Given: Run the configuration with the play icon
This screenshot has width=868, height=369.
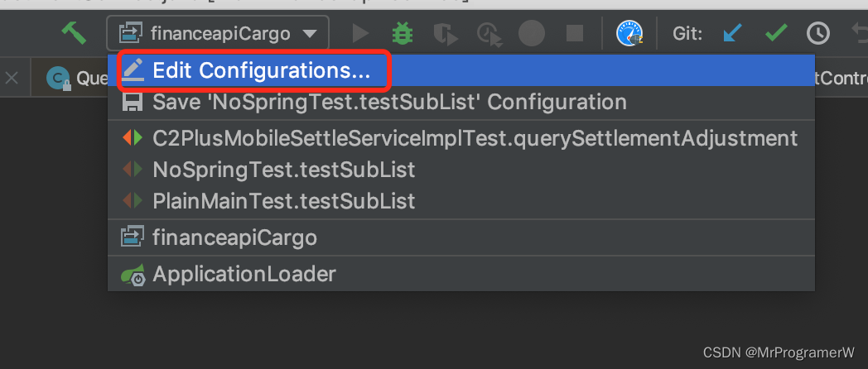Looking at the screenshot, I should click(x=360, y=34).
